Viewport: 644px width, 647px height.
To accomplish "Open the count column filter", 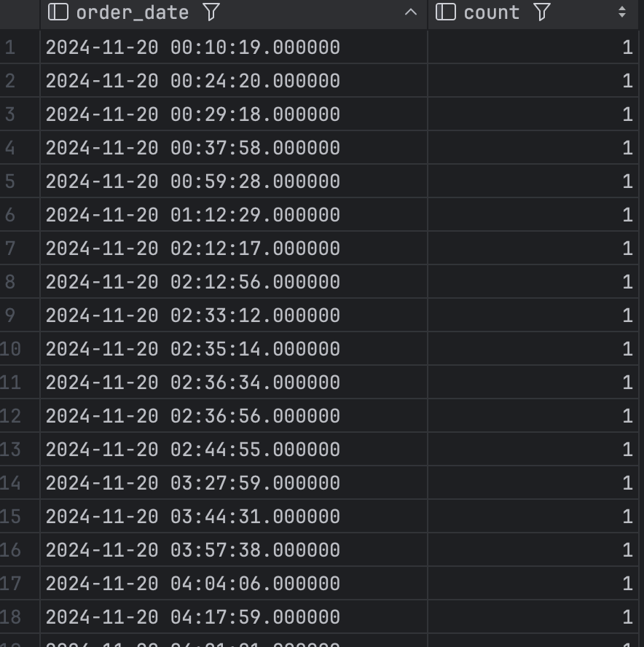I will click(542, 12).
